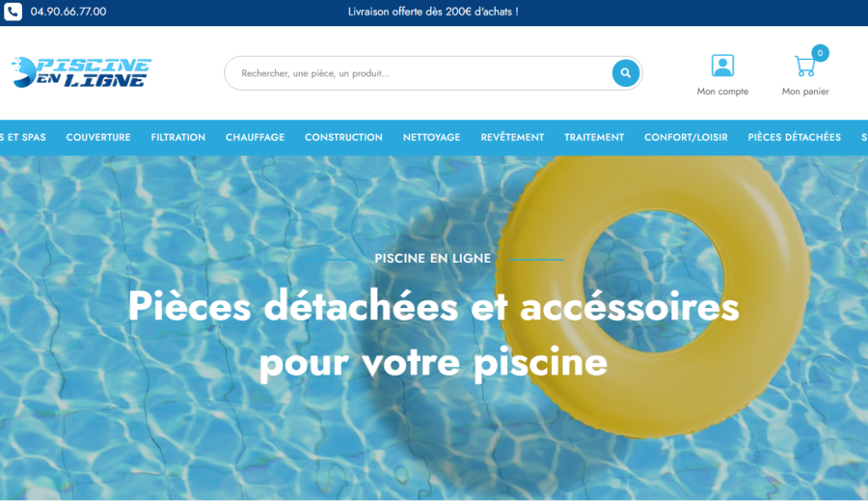Open the Chauffage category
The width and height of the screenshot is (868, 501).
point(256,137)
